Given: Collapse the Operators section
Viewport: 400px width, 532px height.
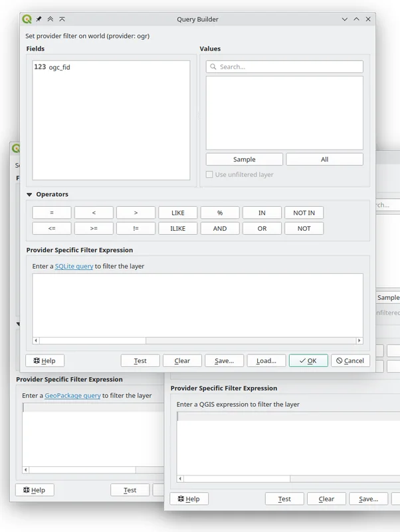Looking at the screenshot, I should tap(30, 194).
